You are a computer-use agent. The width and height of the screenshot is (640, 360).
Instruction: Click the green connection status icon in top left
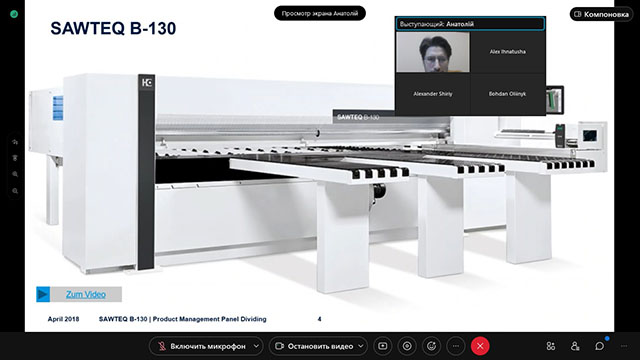click(14, 14)
